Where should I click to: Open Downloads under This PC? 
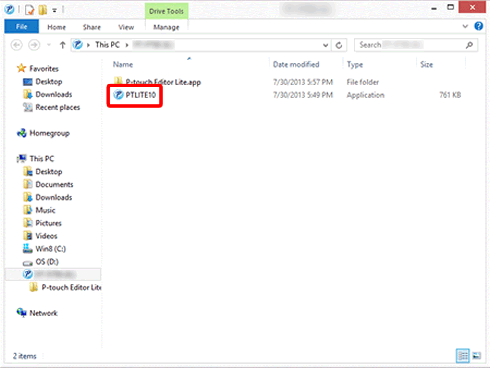point(47,197)
